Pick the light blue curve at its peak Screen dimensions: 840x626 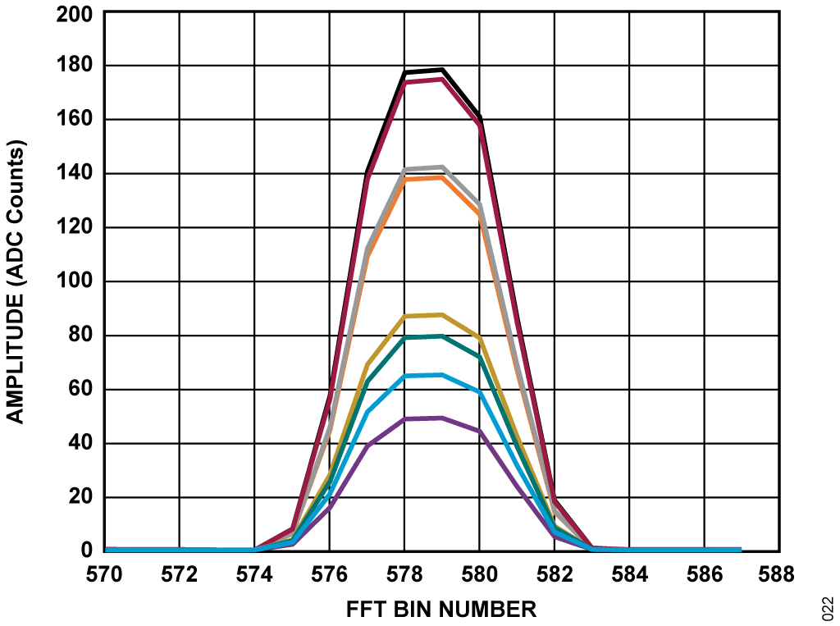pyautogui.click(x=442, y=375)
